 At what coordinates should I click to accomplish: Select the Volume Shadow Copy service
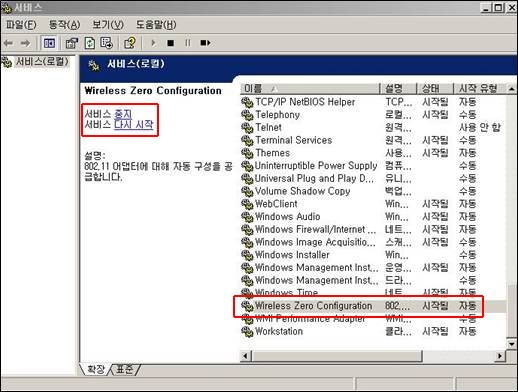(x=373, y=191)
